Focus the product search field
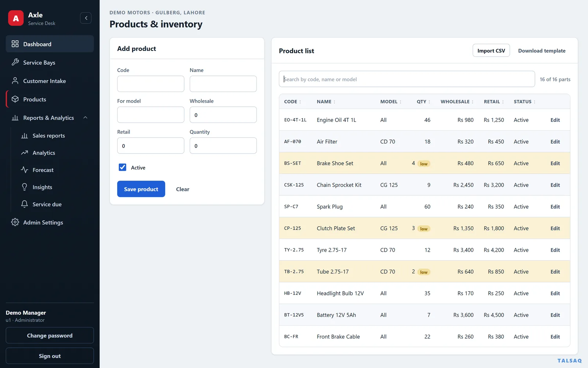The image size is (588, 368). (x=407, y=79)
